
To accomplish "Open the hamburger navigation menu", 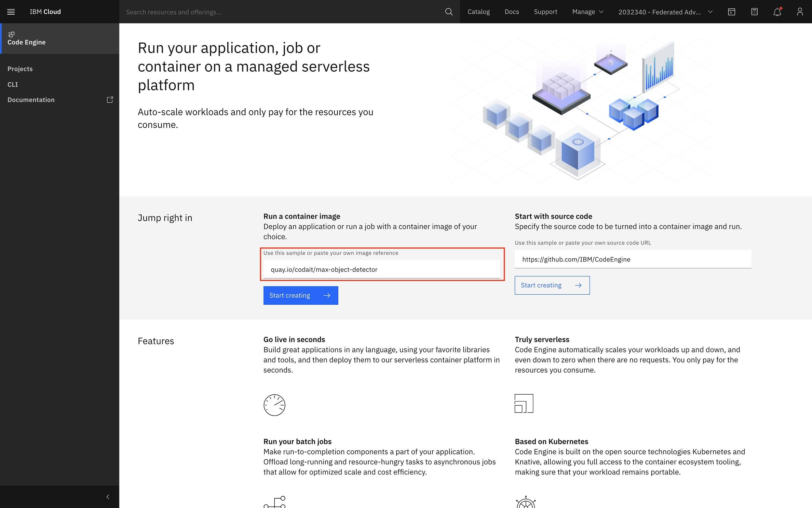I will pyautogui.click(x=11, y=12).
